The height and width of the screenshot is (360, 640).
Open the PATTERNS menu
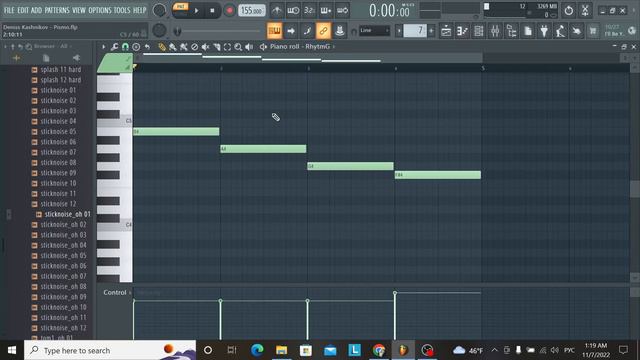click(57, 10)
